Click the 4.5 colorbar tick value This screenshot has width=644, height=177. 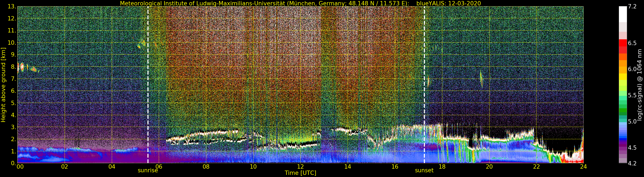(x=632, y=148)
